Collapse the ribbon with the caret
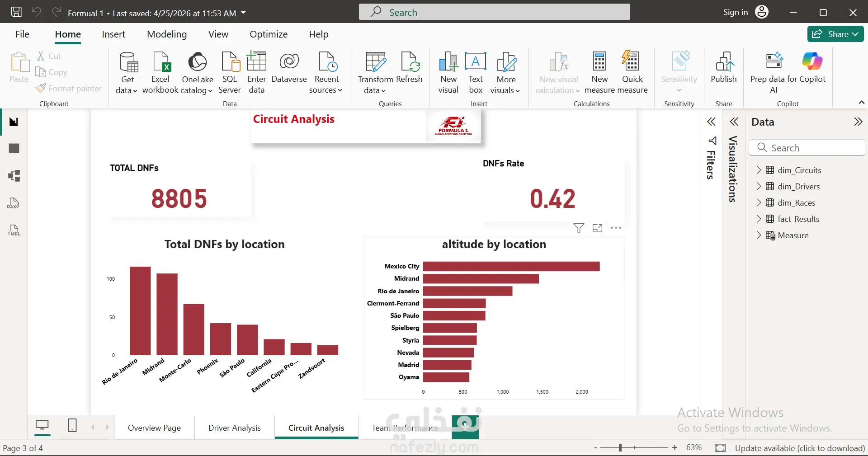The width and height of the screenshot is (868, 456). [862, 103]
